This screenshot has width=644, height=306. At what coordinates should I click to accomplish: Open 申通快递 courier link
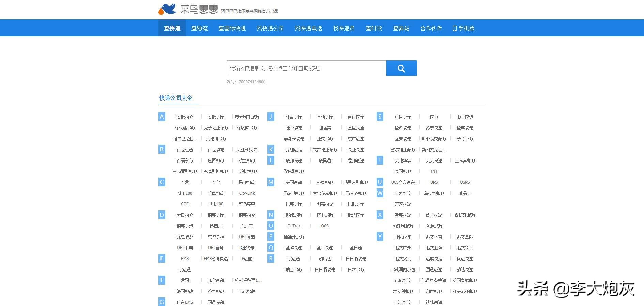[x=403, y=117]
